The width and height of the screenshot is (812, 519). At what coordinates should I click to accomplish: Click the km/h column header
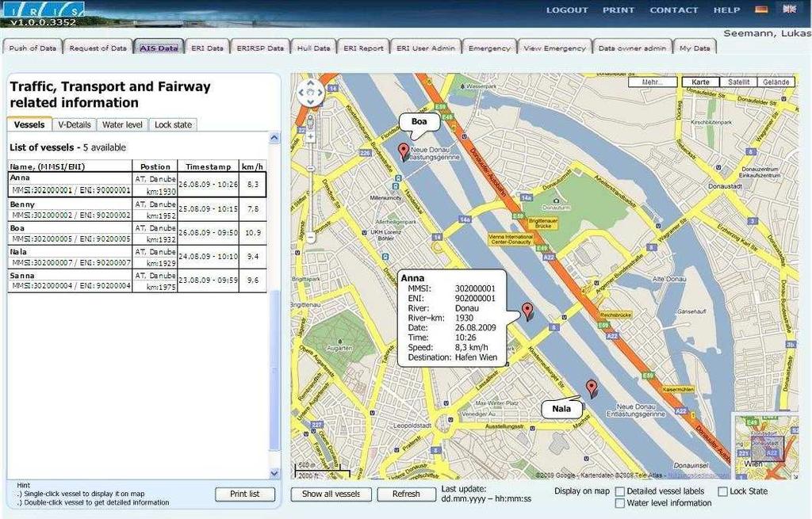253,166
